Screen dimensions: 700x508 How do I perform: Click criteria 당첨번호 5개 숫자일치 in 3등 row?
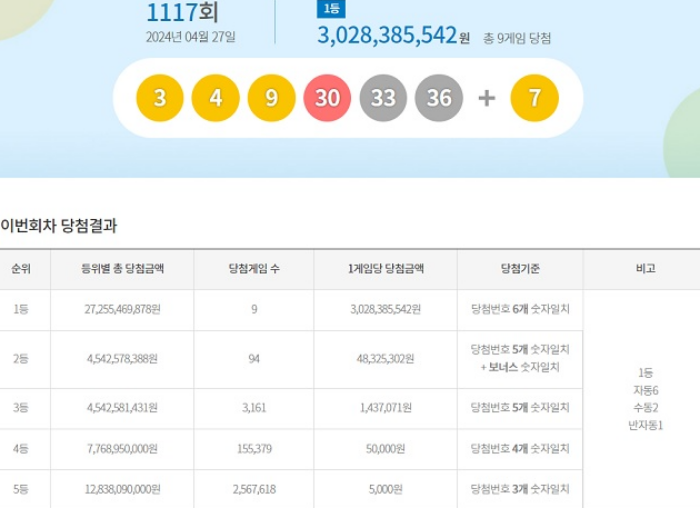tap(520, 408)
